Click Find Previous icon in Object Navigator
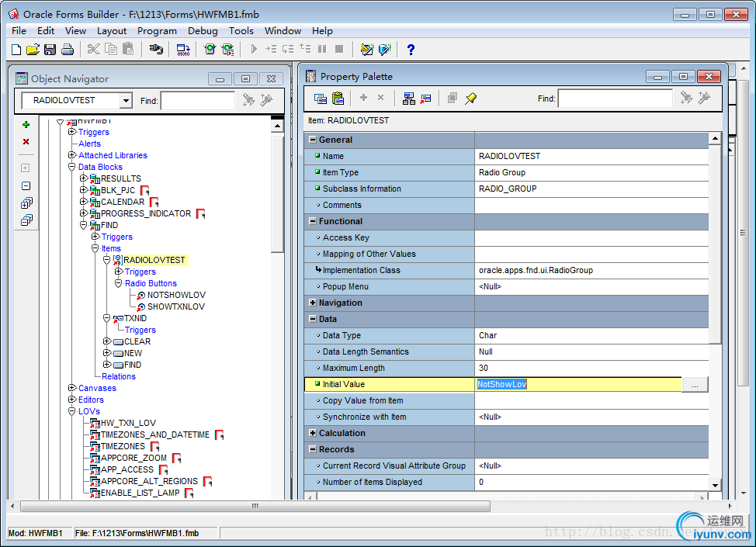The image size is (756, 547). tap(267, 100)
